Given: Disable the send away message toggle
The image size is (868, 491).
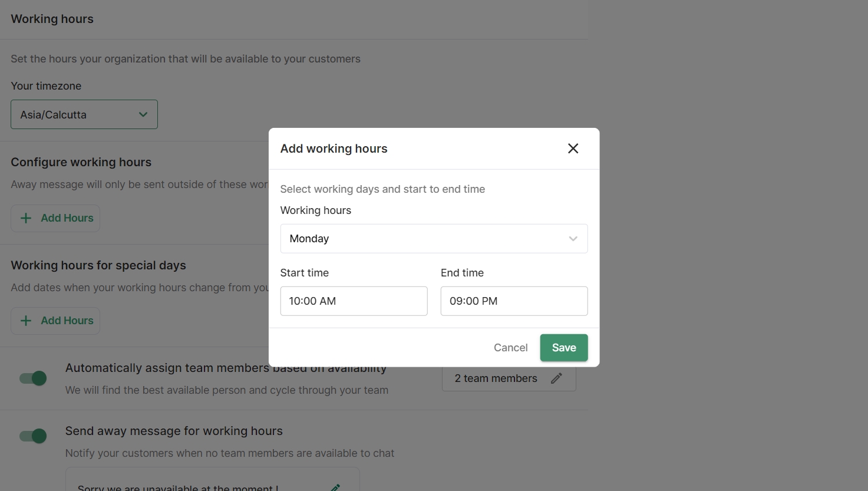Looking at the screenshot, I should (33, 436).
